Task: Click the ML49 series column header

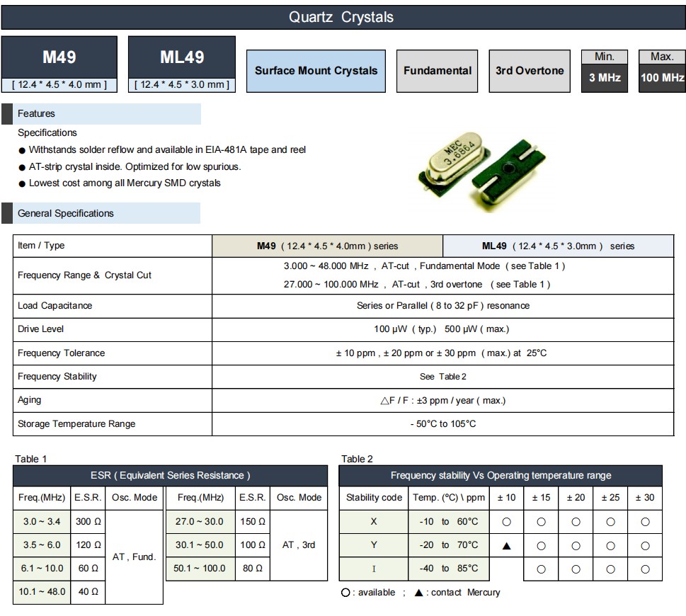Action: (558, 246)
